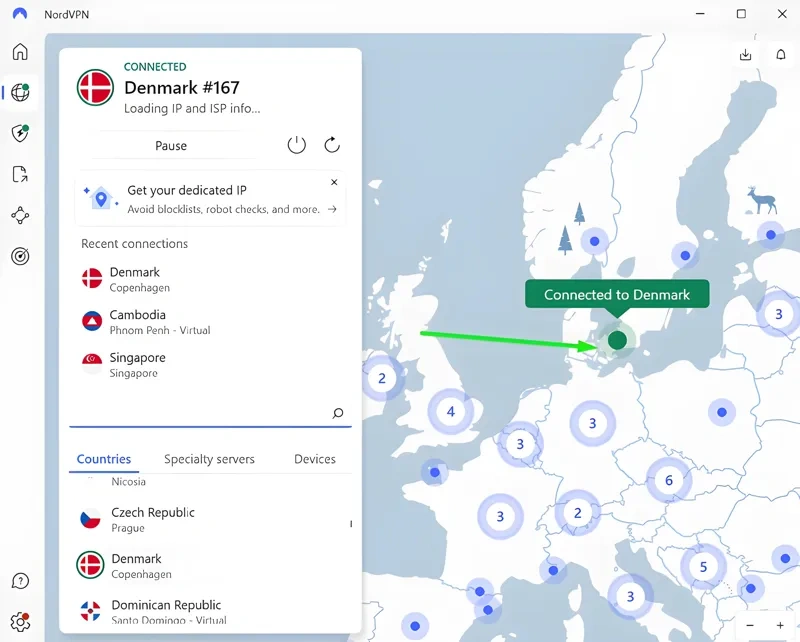Pause the VPN connection
The width and height of the screenshot is (800, 642).
click(x=171, y=146)
